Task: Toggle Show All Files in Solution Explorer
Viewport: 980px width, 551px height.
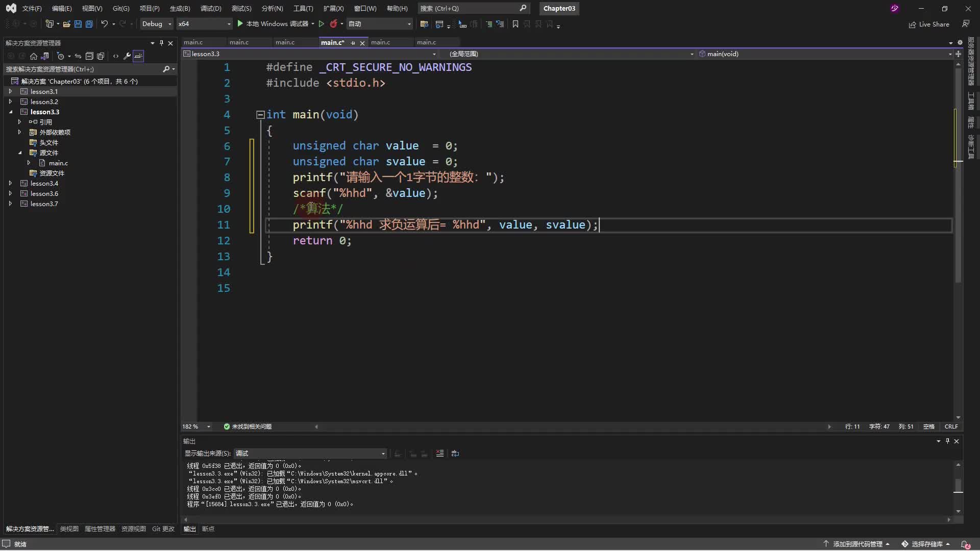Action: [101, 56]
